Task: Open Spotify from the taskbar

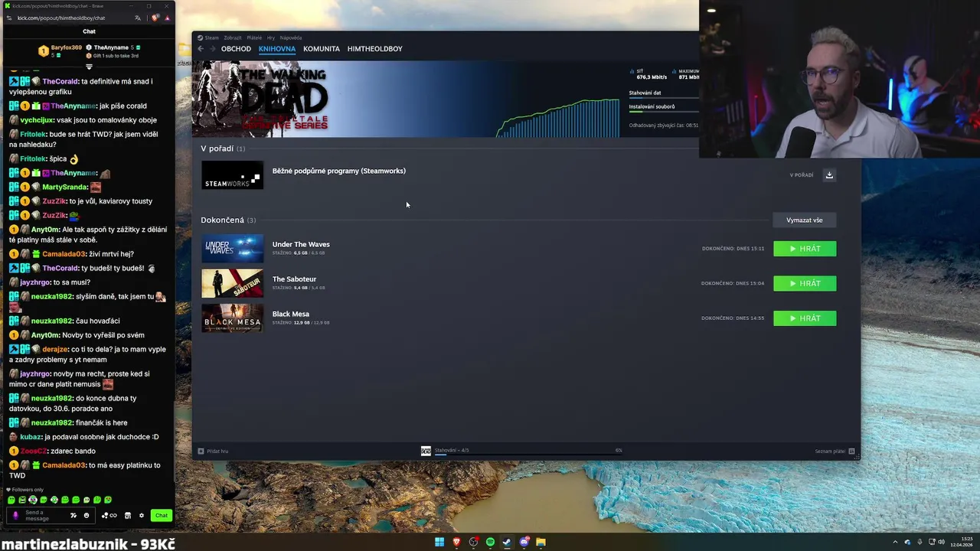Action: [x=490, y=542]
